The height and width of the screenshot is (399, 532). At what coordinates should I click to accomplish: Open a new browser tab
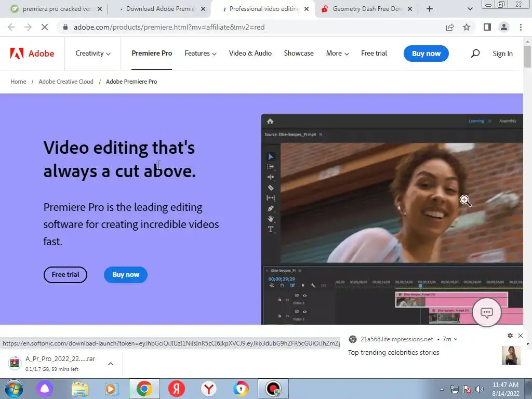pyautogui.click(x=430, y=9)
